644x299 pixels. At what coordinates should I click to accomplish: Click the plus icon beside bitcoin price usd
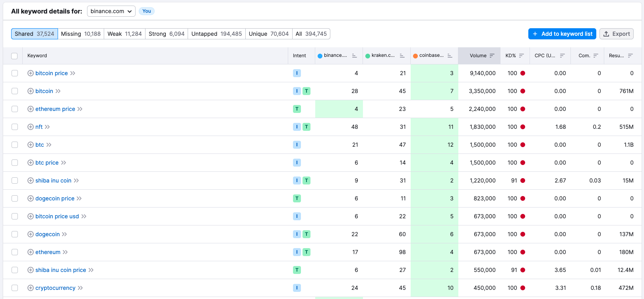(31, 216)
